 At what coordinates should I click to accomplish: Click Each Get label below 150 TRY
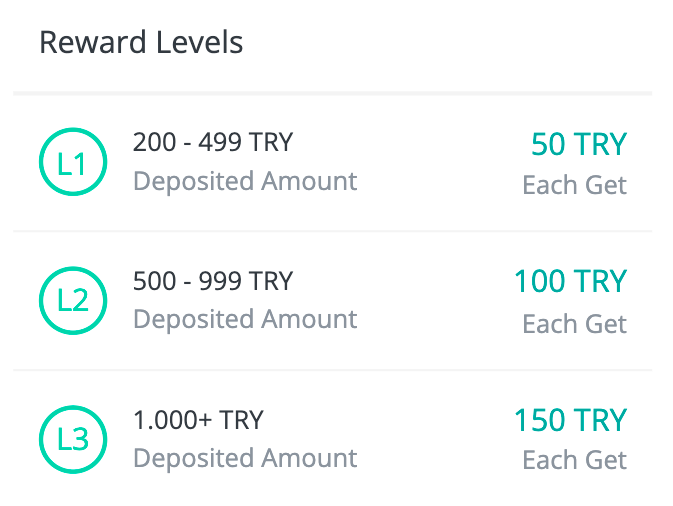pos(575,461)
